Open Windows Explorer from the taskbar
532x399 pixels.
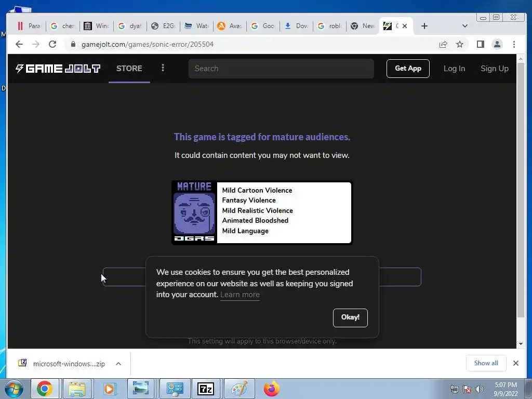[x=77, y=389]
